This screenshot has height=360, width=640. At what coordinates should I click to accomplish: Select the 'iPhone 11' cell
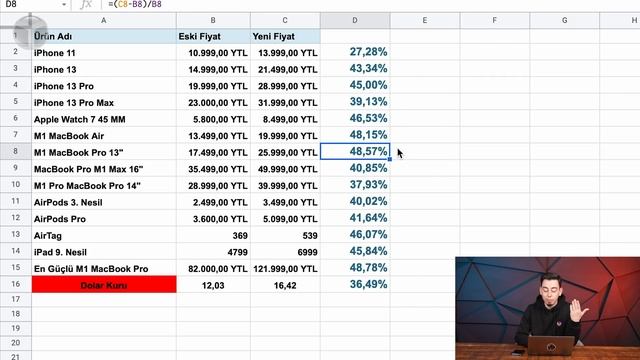(x=104, y=53)
